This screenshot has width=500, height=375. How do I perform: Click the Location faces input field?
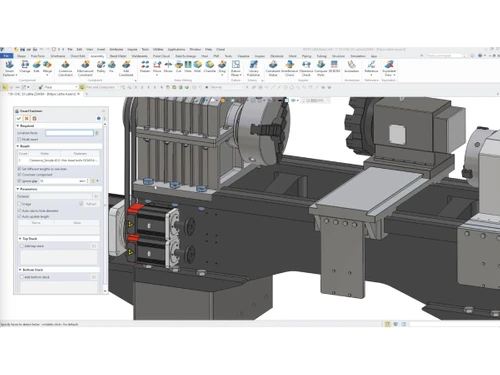(69, 133)
